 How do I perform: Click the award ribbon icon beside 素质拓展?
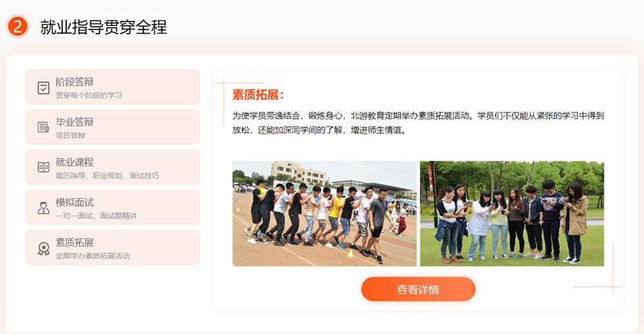[x=43, y=249]
